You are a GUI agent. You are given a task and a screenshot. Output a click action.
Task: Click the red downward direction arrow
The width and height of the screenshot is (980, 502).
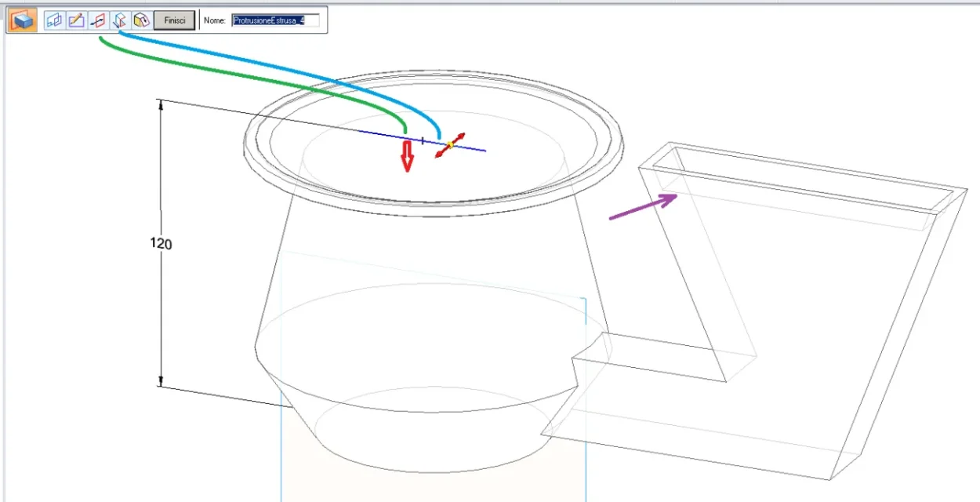pos(407,155)
